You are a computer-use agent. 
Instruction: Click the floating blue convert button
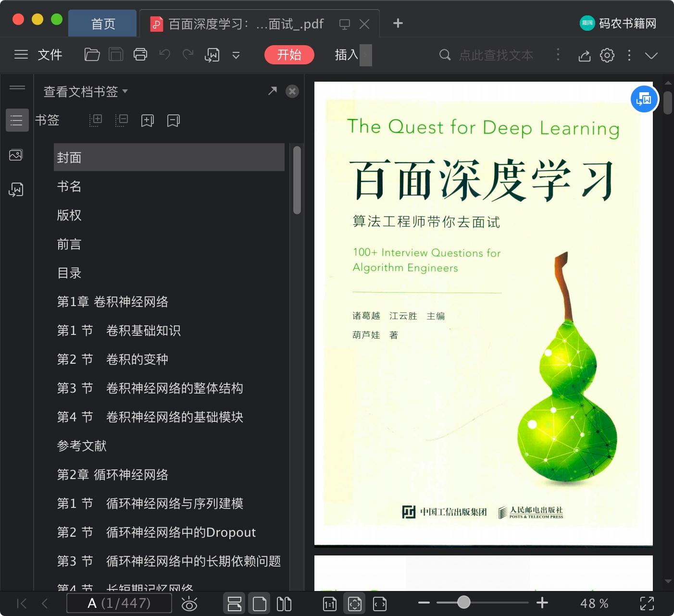644,99
